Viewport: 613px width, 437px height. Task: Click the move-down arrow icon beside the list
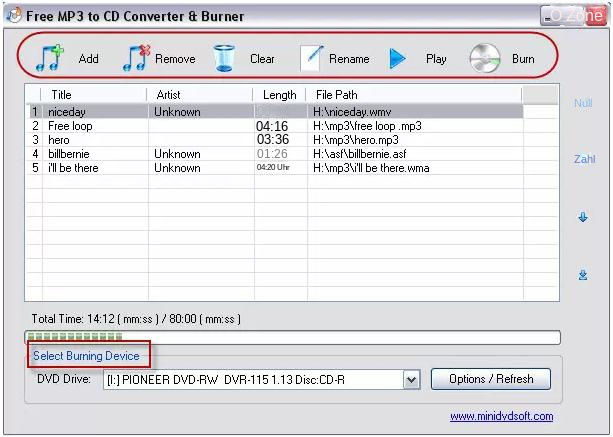click(583, 217)
